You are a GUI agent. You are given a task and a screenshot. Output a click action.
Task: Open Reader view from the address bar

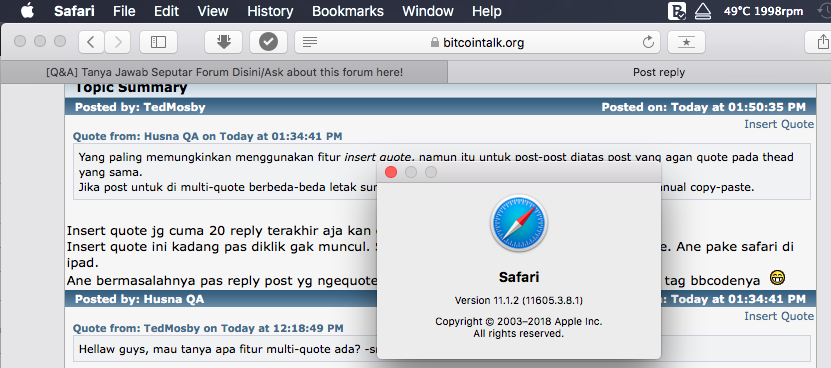click(x=310, y=42)
